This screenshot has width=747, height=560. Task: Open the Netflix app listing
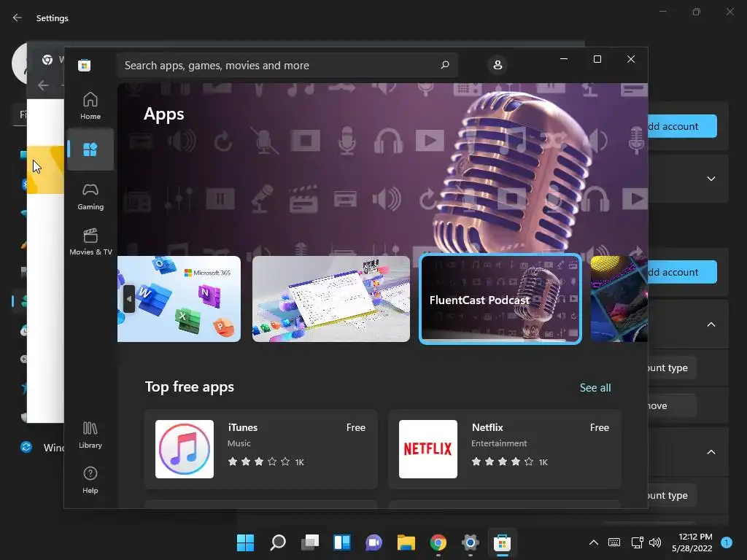coord(505,449)
